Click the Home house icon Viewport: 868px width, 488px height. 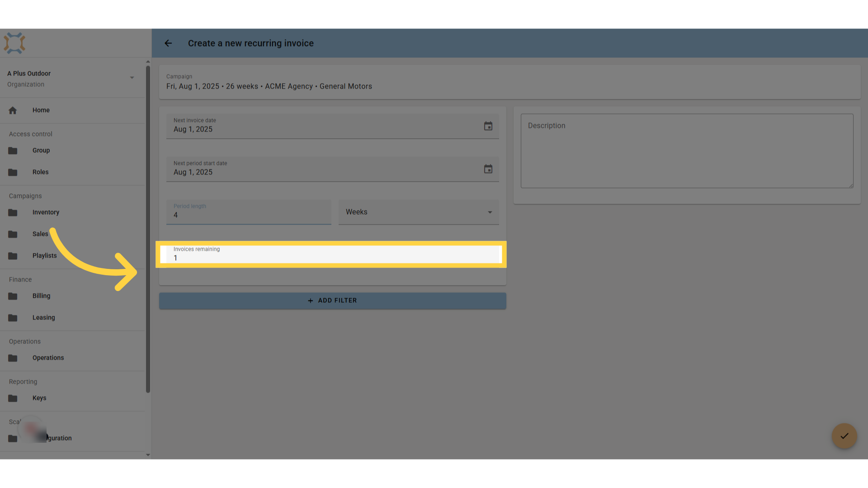(13, 110)
